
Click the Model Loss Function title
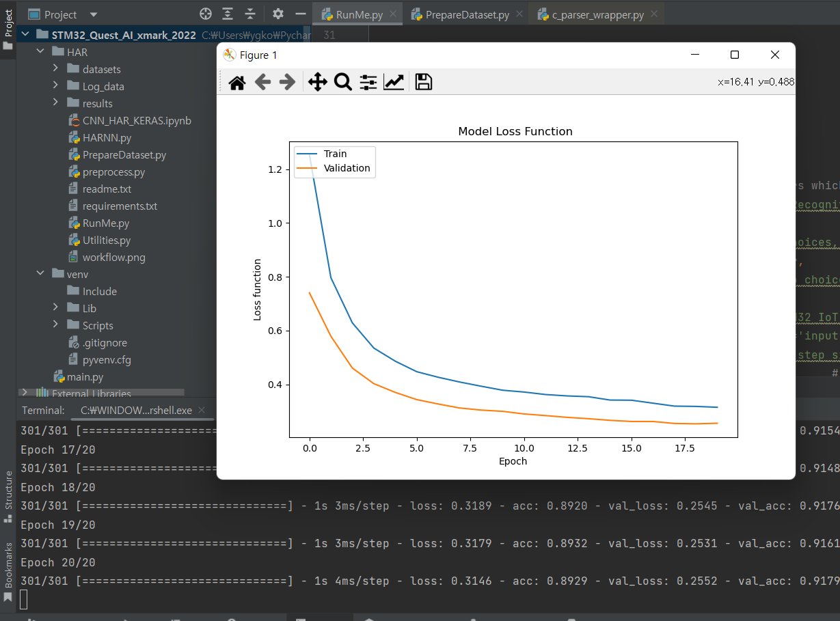515,131
